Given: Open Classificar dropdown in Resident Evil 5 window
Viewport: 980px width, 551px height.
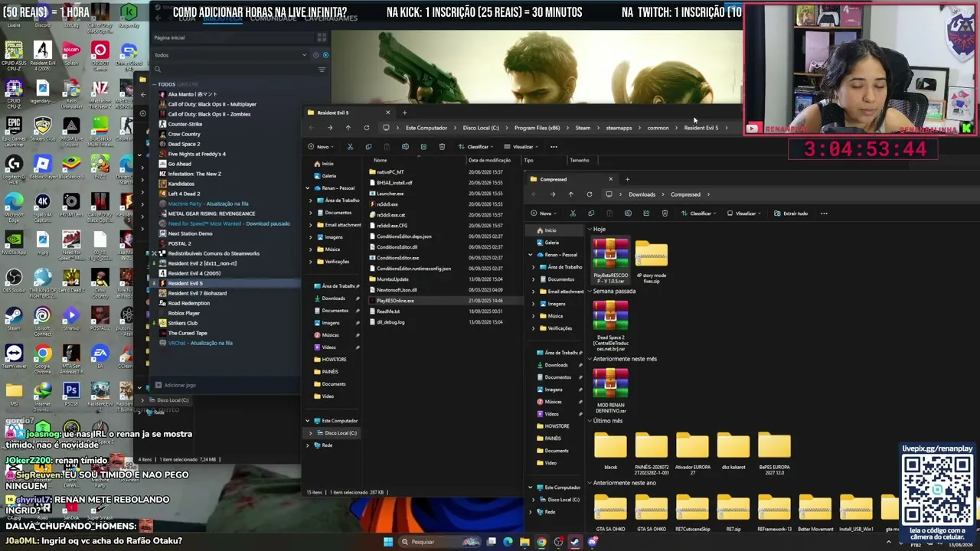Looking at the screenshot, I should pos(478,147).
